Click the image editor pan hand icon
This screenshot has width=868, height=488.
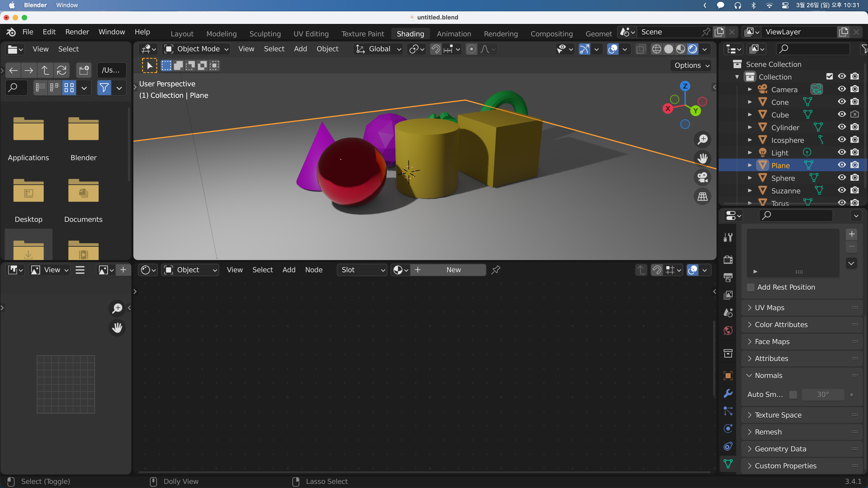pos(117,327)
